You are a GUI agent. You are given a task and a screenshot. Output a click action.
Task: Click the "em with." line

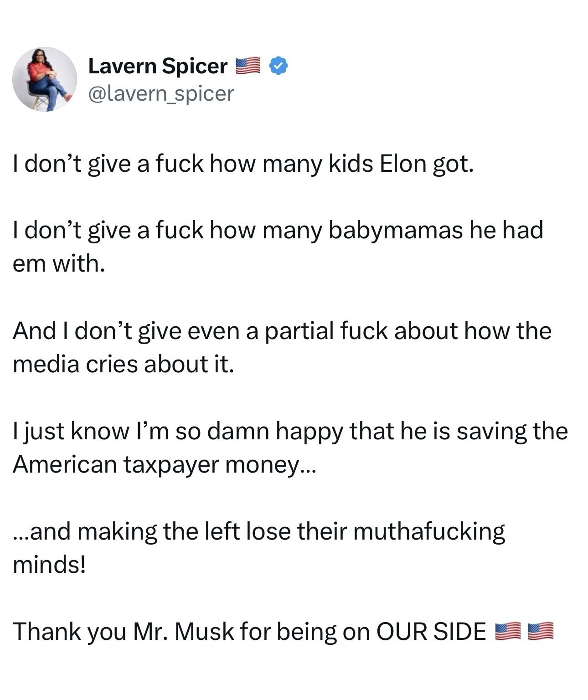coord(59,263)
